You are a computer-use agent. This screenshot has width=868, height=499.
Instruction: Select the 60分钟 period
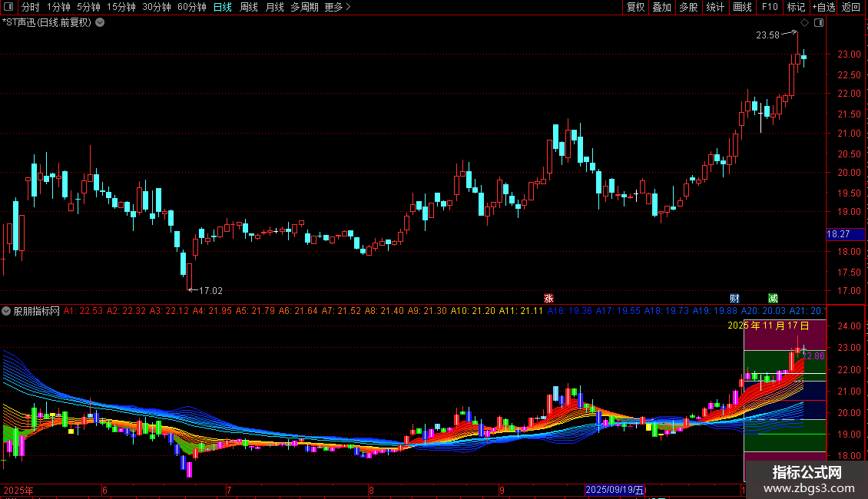[x=192, y=7]
